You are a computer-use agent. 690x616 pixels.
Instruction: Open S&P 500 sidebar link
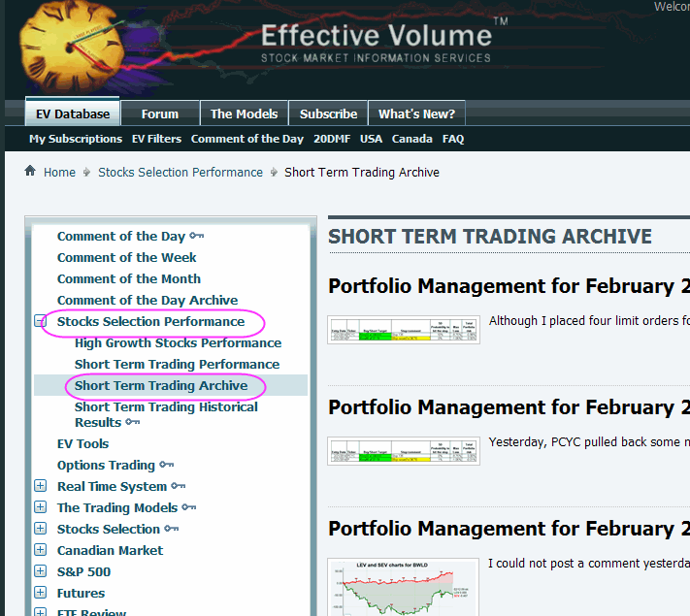click(84, 571)
